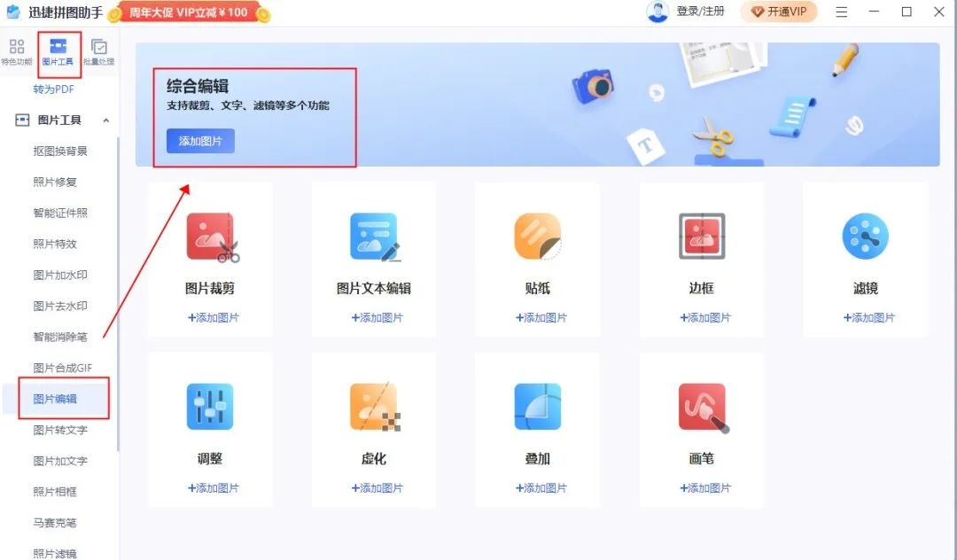Click the 边框 frame tool icon
The height and width of the screenshot is (560, 957).
701,235
